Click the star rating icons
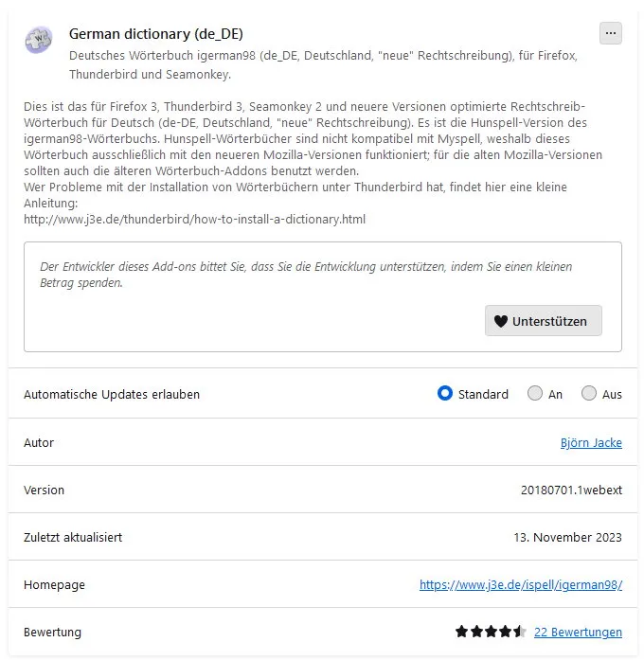The width and height of the screenshot is (644, 660). pos(491,632)
